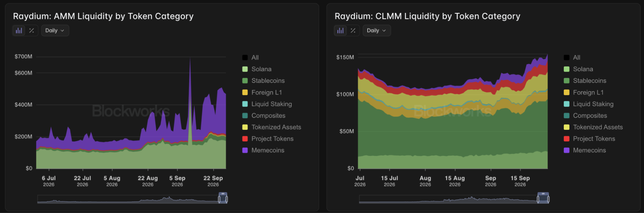The width and height of the screenshot is (644, 213).
Task: Select bar chart view in CLMM Liquidity panel
Action: (341, 31)
